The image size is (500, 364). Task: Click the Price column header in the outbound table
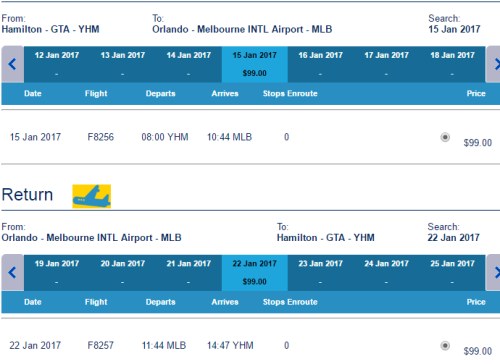[x=476, y=93]
